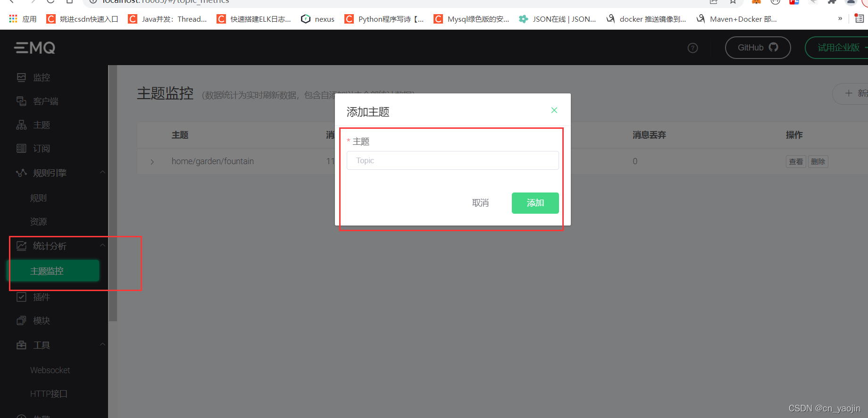The height and width of the screenshot is (418, 868).
Task: Expand the home/garden/fountain table row
Action: 152,162
